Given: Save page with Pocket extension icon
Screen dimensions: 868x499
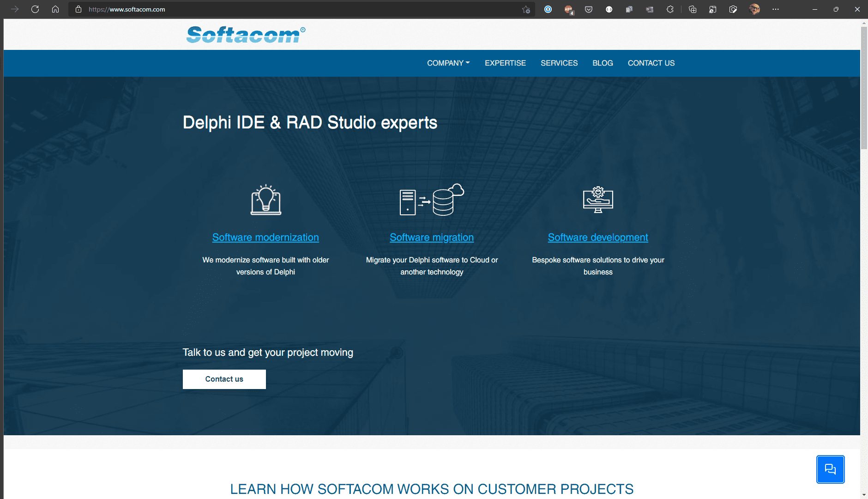Looking at the screenshot, I should coord(589,9).
